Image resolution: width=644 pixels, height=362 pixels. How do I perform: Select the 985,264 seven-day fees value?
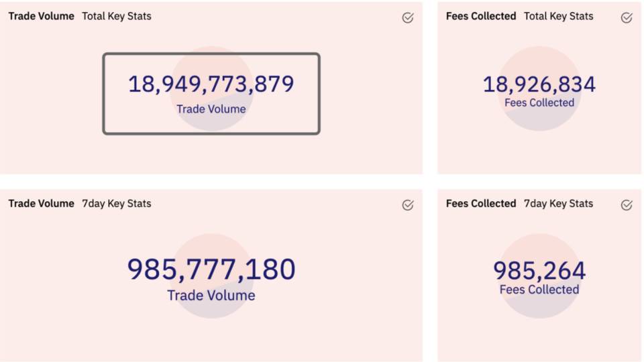click(539, 271)
